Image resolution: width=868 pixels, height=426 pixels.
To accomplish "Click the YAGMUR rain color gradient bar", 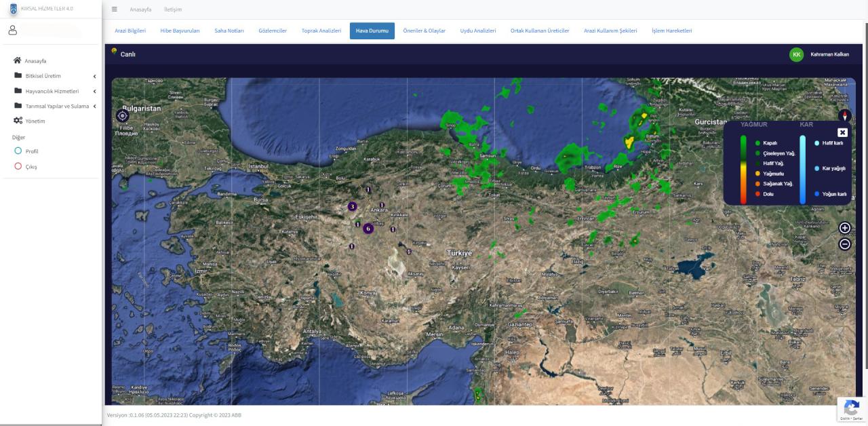I will tap(745, 168).
